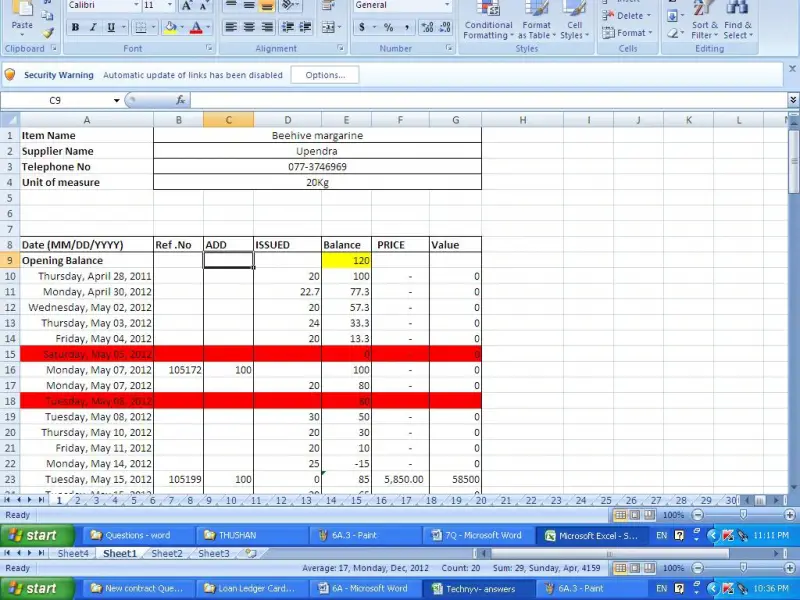Select column C header
The image size is (800, 600).
(x=229, y=120)
